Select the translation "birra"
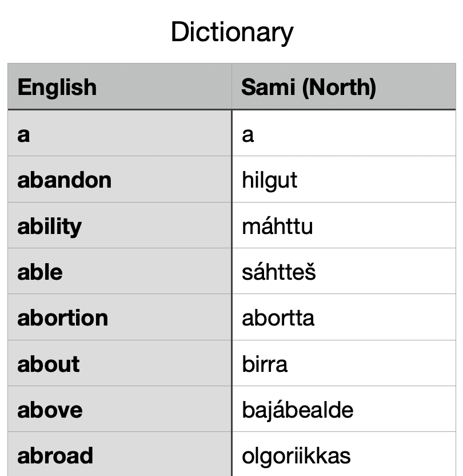Screen dimensions: 463x476 265,364
